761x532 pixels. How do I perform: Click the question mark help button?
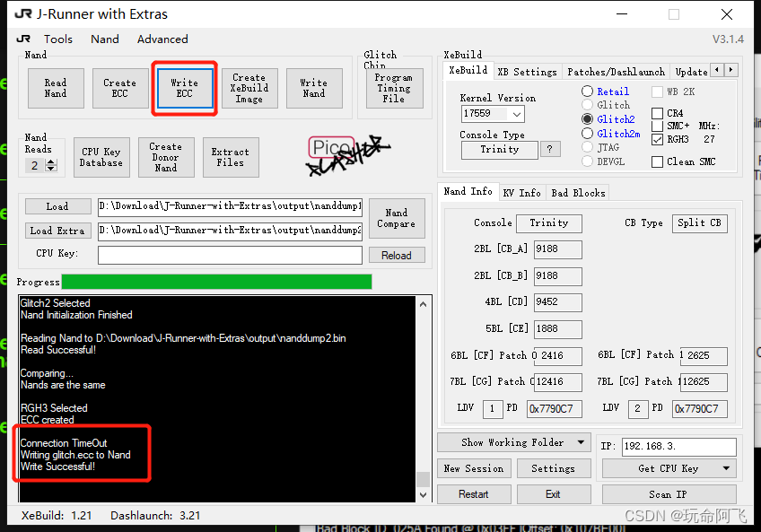(549, 149)
